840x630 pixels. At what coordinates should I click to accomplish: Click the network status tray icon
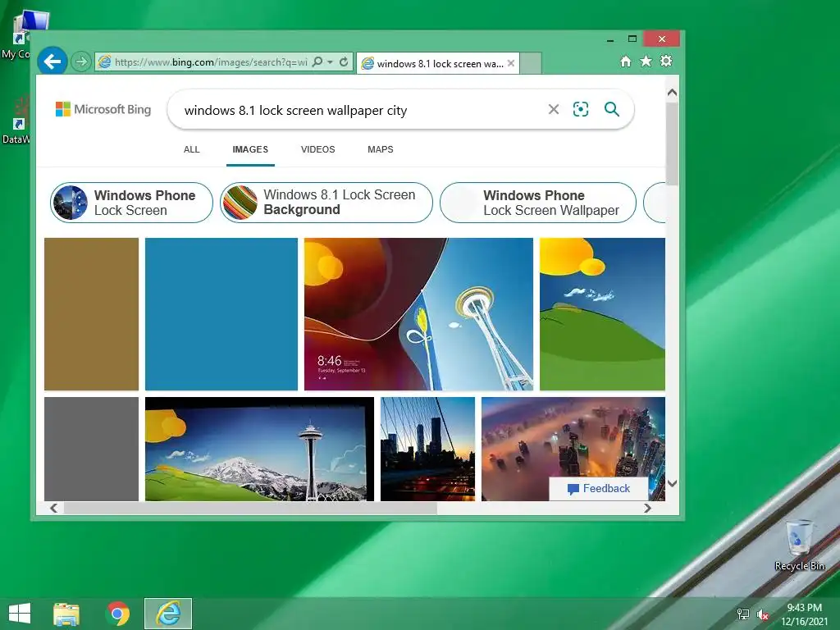pyautogui.click(x=743, y=614)
